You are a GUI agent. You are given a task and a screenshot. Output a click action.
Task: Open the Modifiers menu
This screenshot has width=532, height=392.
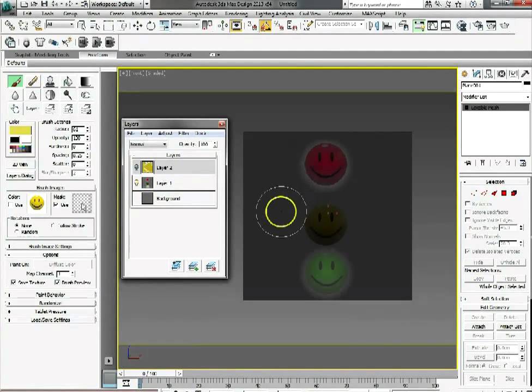142,14
